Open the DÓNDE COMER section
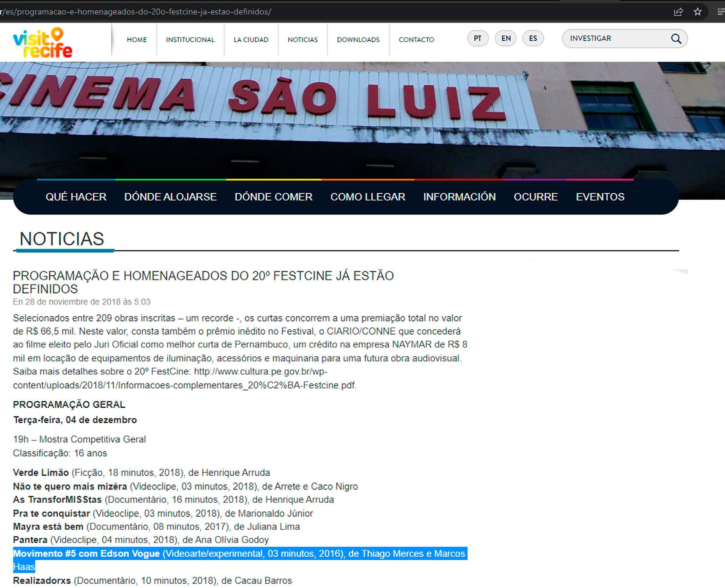The width and height of the screenshot is (725, 588). pos(273,197)
